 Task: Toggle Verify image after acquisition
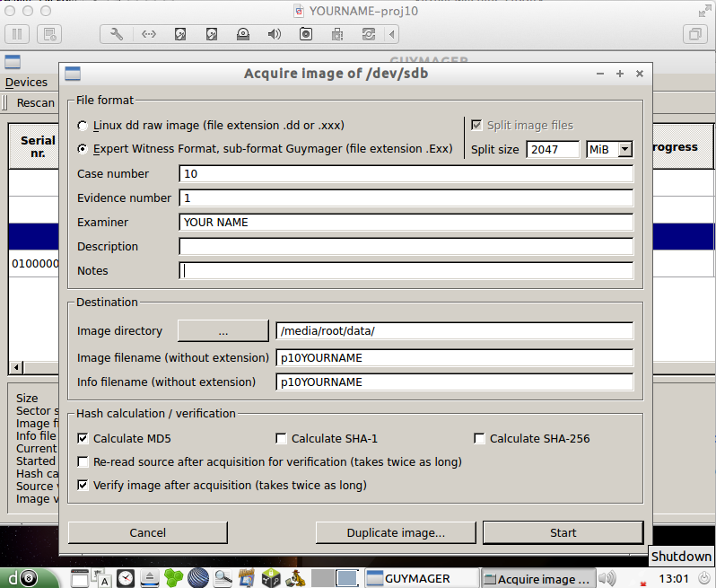pos(83,485)
